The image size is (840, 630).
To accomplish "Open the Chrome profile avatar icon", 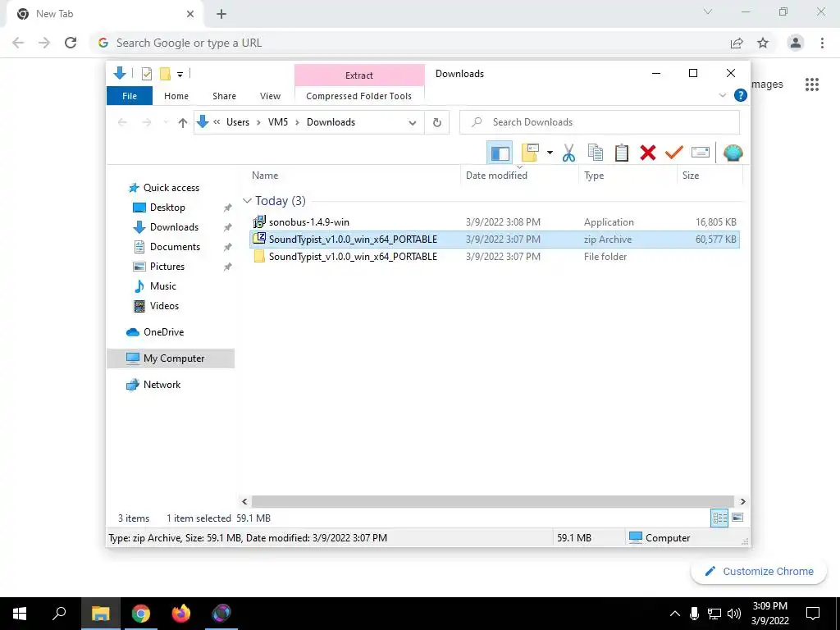I will 796,43.
